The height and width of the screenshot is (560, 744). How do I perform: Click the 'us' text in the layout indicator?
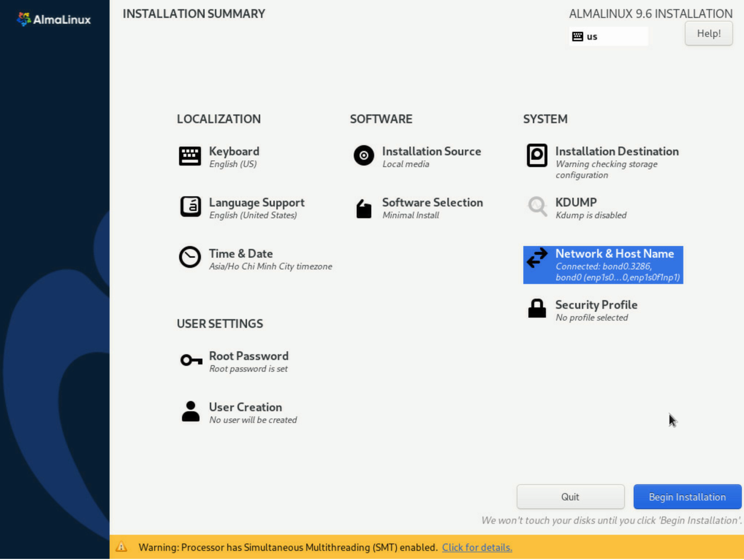click(592, 37)
